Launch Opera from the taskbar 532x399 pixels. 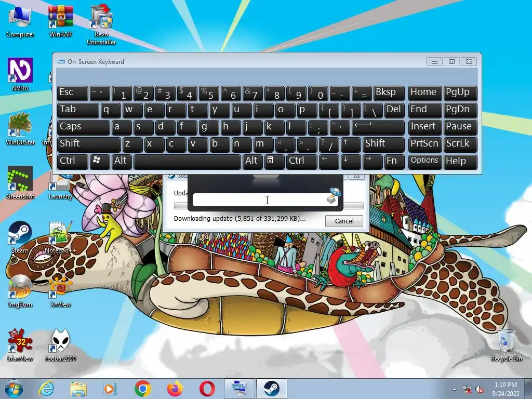pyautogui.click(x=207, y=389)
